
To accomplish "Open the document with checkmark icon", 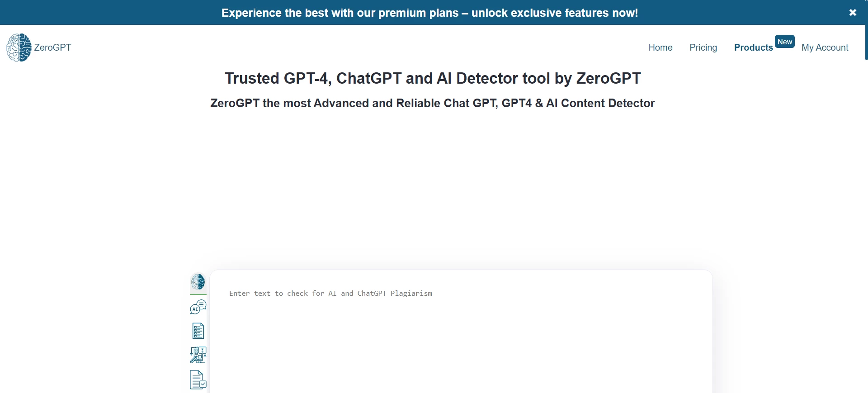I will [x=198, y=380].
